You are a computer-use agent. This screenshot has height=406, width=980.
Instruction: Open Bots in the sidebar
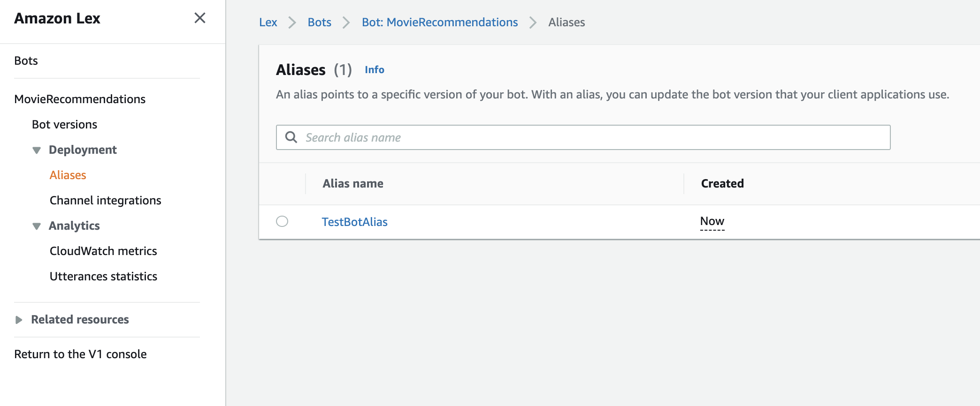pos(26,61)
